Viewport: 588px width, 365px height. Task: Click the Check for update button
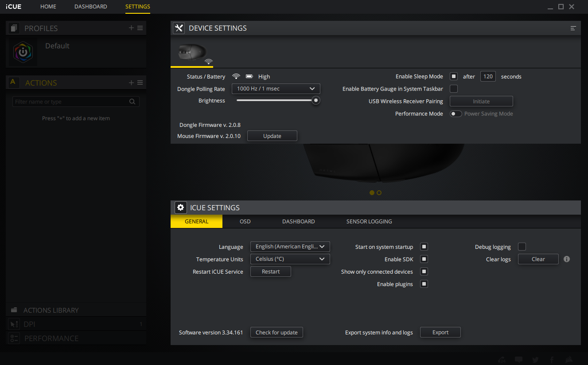click(276, 332)
